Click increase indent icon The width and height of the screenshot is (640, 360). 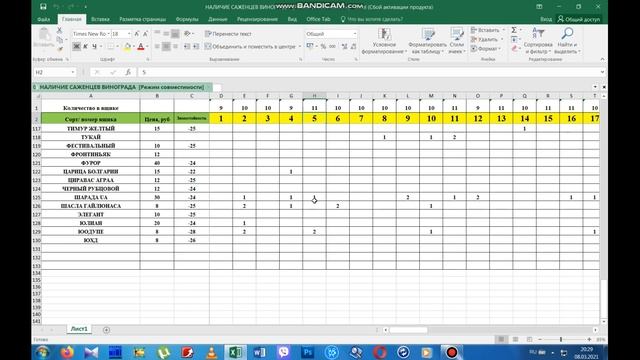196,47
